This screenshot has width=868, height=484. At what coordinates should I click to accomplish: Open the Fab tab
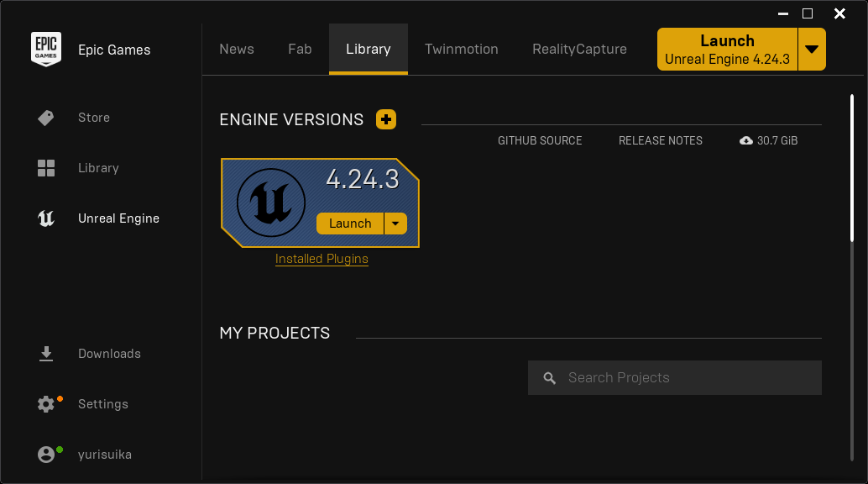300,49
